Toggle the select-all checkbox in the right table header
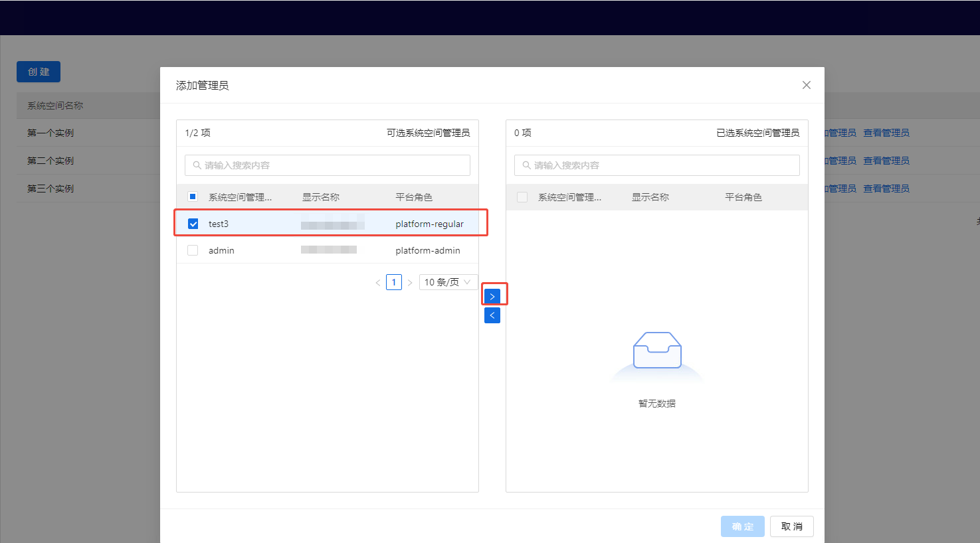The height and width of the screenshot is (543, 980). click(522, 196)
